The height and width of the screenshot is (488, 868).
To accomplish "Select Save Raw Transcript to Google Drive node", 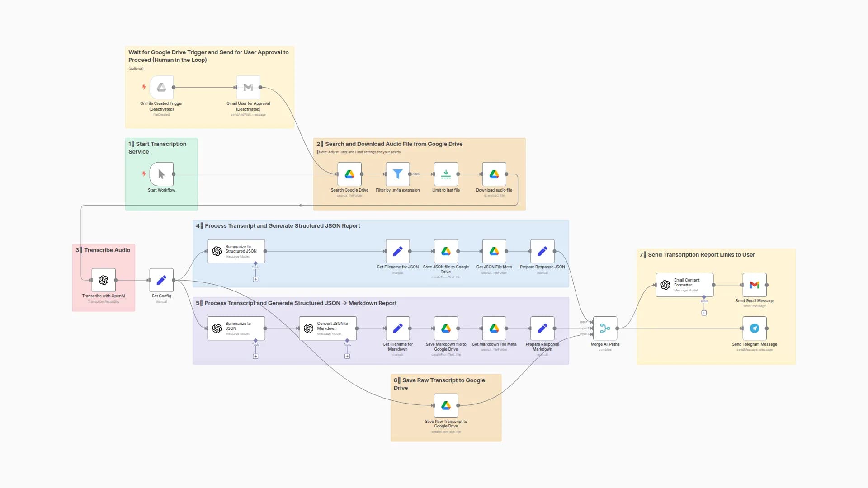I will (x=446, y=405).
